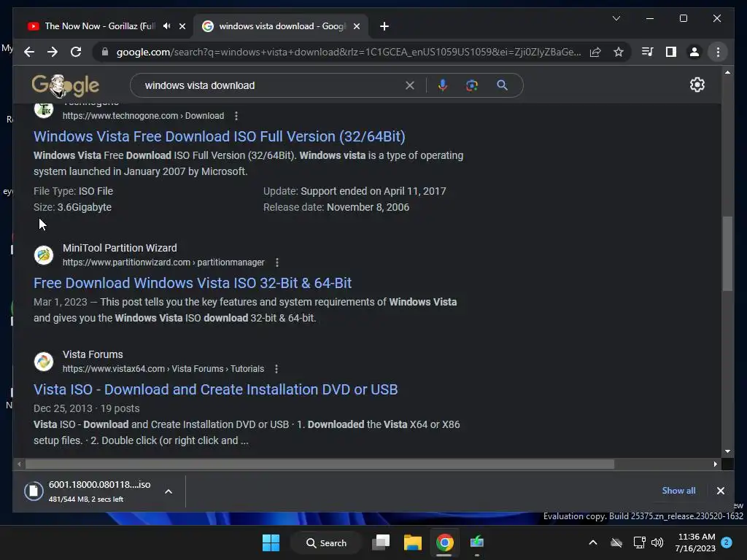
Task: Open Free Download Windows Vista ISO link
Action: pos(193,284)
